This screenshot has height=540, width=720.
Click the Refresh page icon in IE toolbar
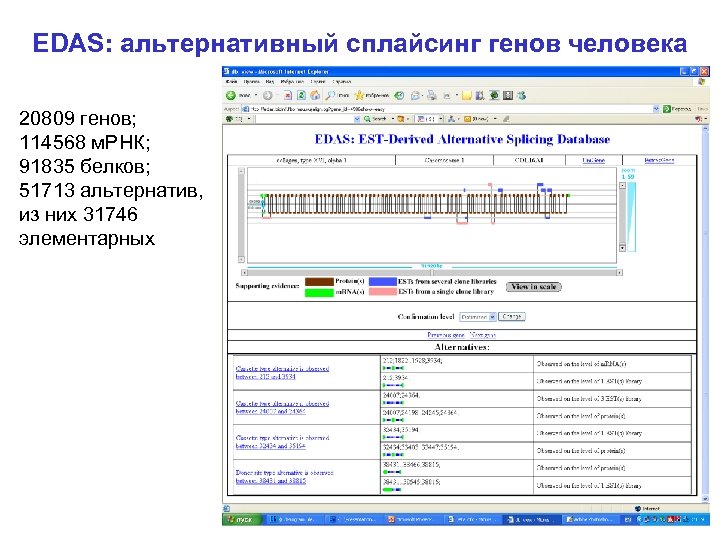click(301, 96)
